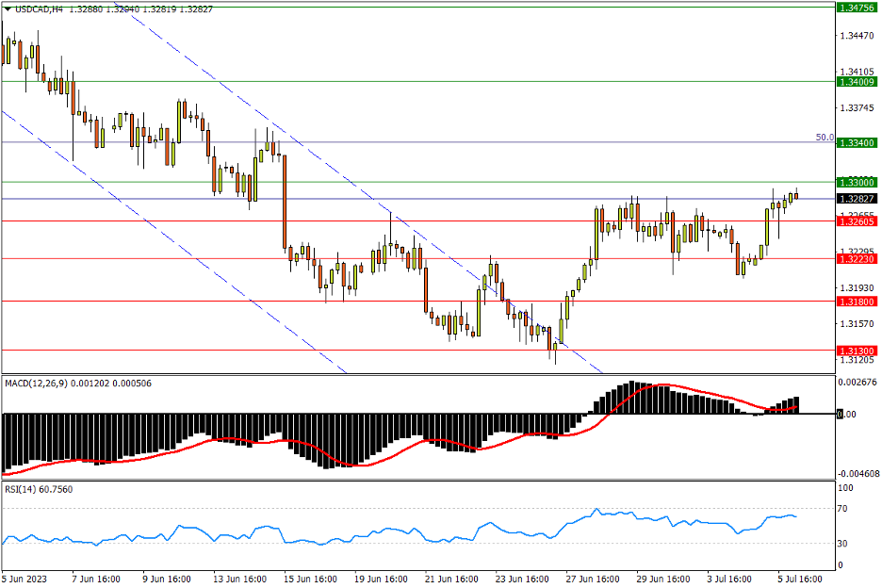Select the 27 Jun 16:00 time label
This screenshot has height=588, width=882.
(x=590, y=579)
